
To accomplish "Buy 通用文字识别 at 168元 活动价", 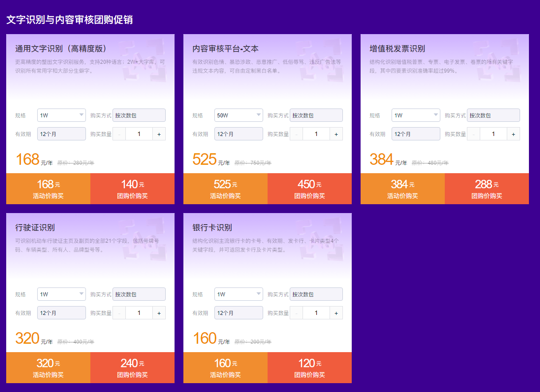I will pyautogui.click(x=48, y=189).
